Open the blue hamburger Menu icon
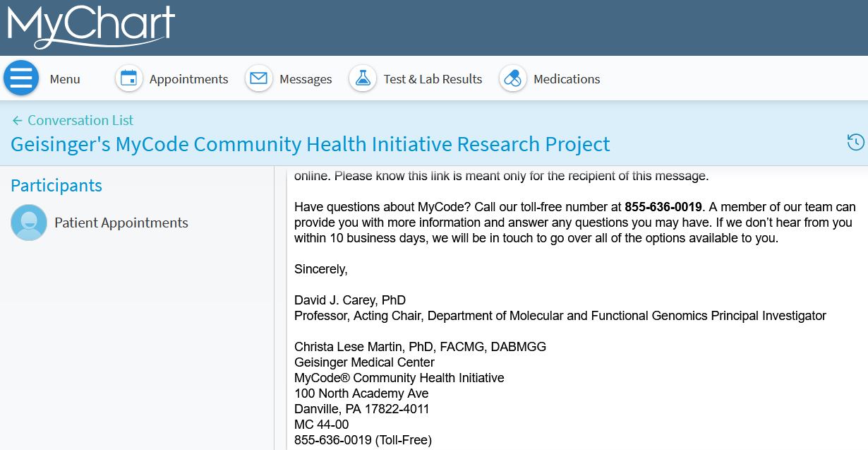 pos(21,78)
